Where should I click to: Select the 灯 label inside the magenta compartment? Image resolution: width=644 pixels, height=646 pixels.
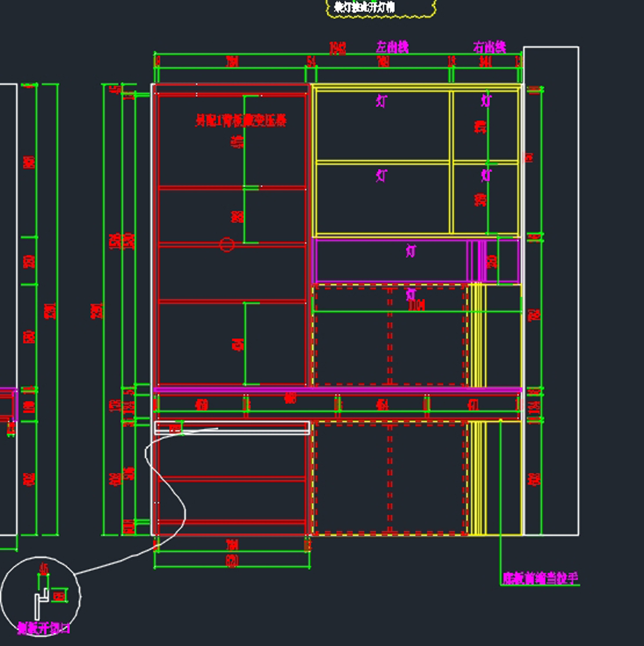tap(411, 251)
